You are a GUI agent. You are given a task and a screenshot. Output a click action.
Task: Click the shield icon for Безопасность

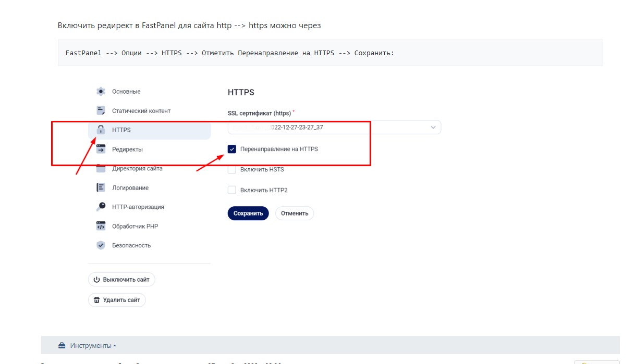pyautogui.click(x=101, y=245)
